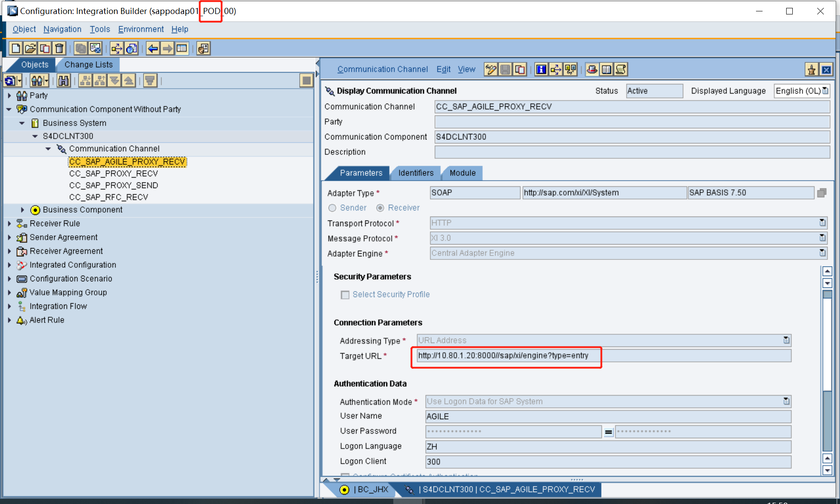840x504 pixels.
Task: Click the binoculars Find icon in Objects panel
Action: pyautogui.click(x=64, y=80)
